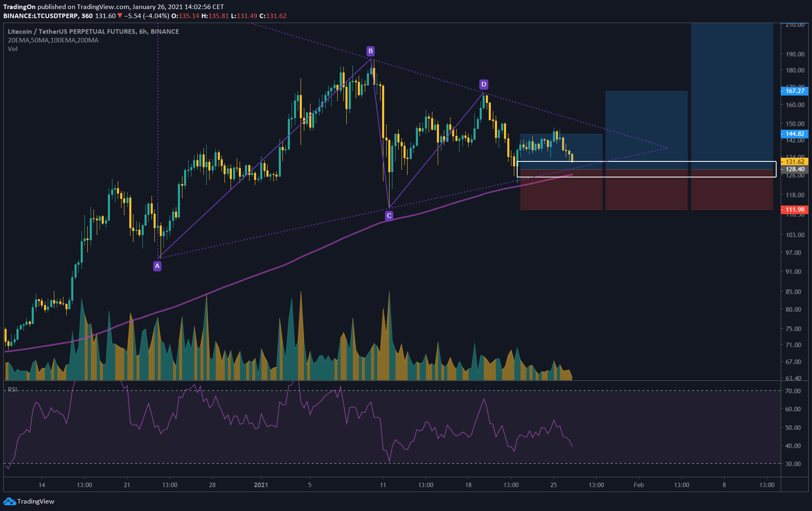812x511 pixels.
Task: Select date 21 on the time axis
Action: pyautogui.click(x=127, y=485)
